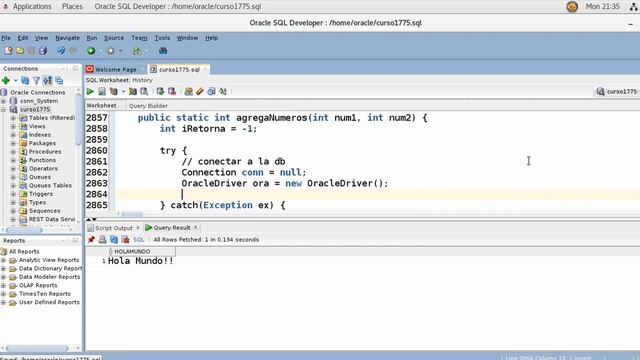Click the Commit icon in worksheet toolbar

click(x=160, y=91)
